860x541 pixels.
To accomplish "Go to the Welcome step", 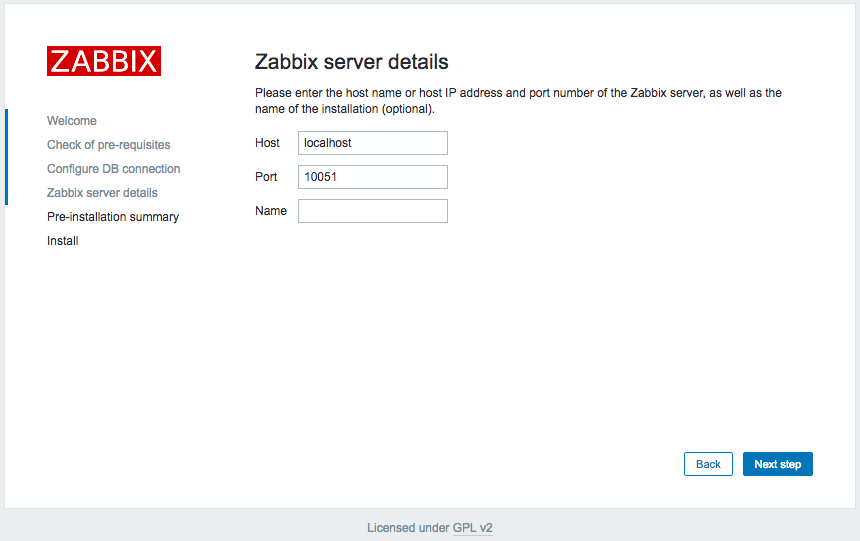I will point(72,121).
